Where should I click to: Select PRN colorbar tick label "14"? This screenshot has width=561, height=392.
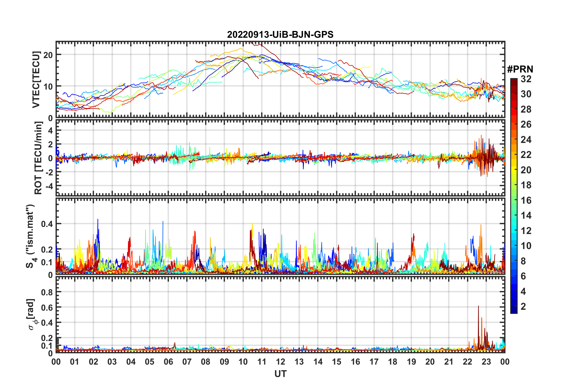click(526, 215)
